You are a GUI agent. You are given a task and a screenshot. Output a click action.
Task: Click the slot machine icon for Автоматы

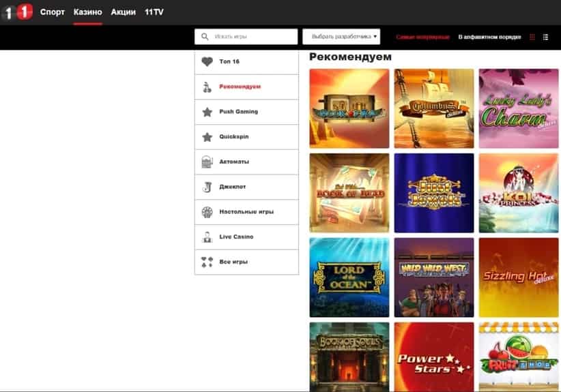coord(207,162)
